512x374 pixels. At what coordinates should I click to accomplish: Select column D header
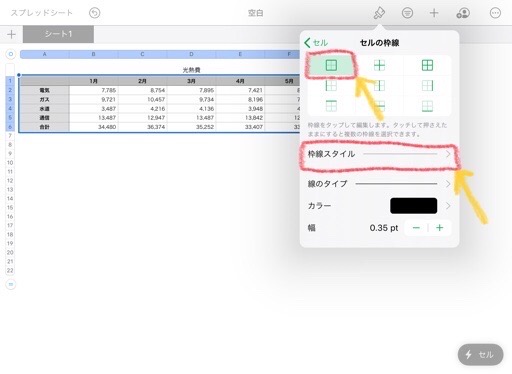coord(191,54)
